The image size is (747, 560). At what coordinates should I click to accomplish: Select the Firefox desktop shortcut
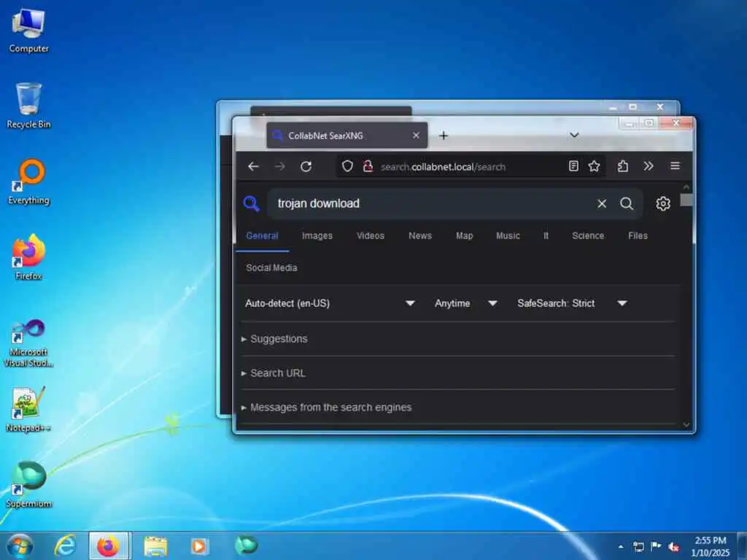coord(28,257)
